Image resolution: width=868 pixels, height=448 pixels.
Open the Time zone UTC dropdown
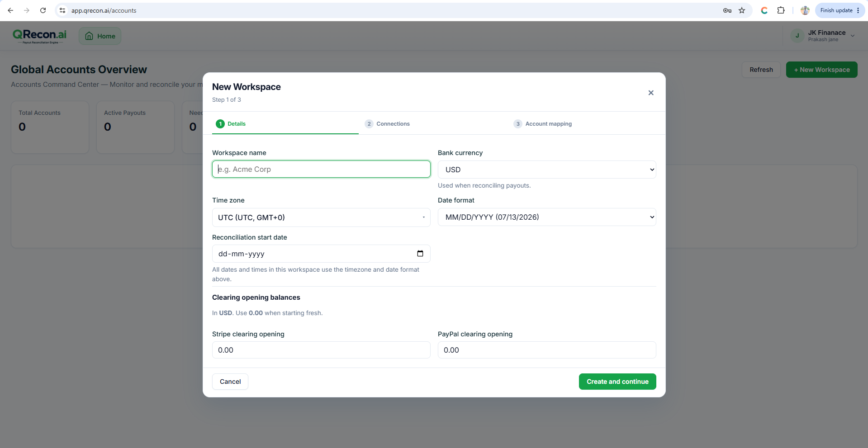pyautogui.click(x=321, y=217)
